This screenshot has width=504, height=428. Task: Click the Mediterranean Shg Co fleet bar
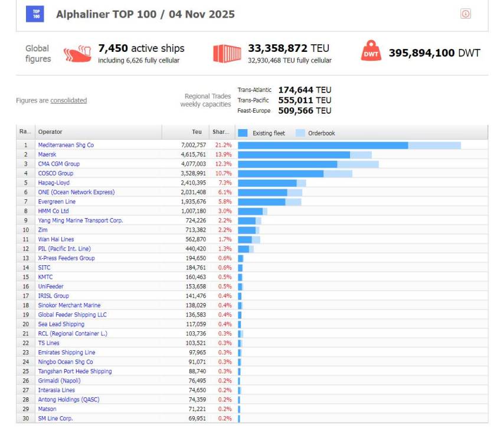coord(323,145)
